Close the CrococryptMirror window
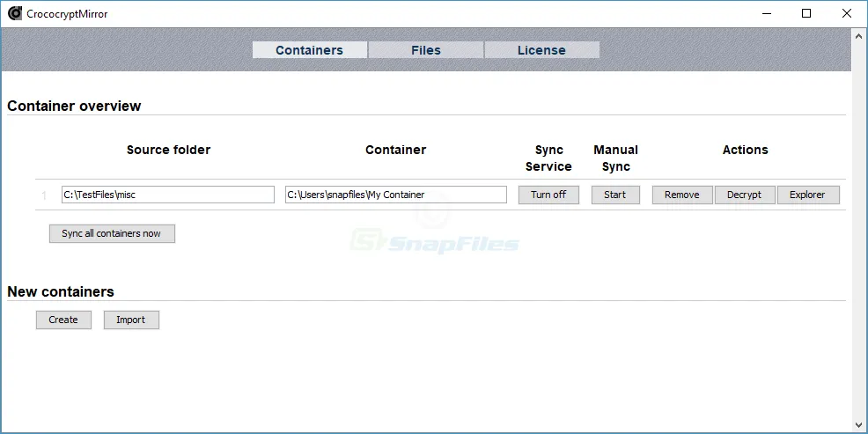 click(847, 13)
